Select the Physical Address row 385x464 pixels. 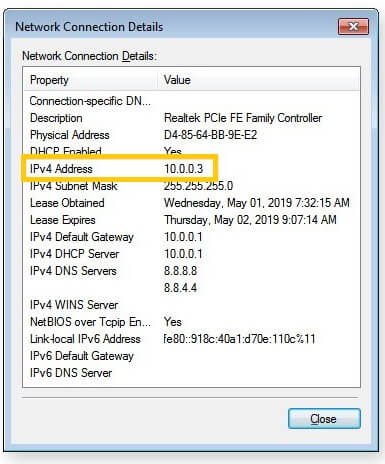tap(192, 135)
